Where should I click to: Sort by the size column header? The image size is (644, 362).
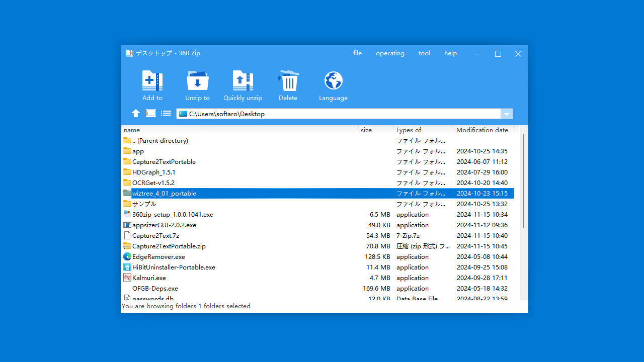point(376,130)
